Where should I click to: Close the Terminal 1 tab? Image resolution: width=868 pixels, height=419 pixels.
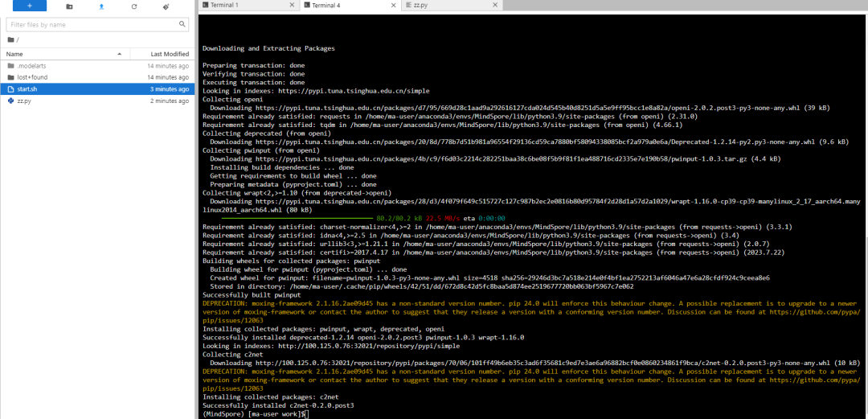292,5
